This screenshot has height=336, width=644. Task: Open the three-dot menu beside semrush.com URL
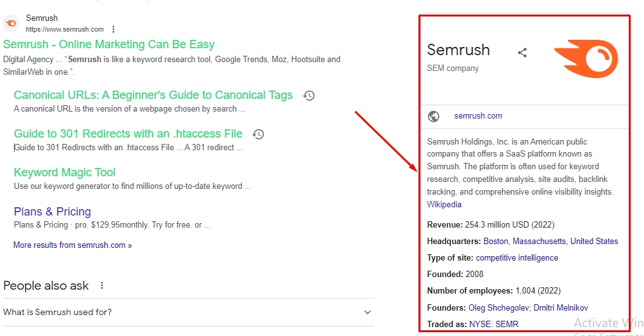[113, 29]
